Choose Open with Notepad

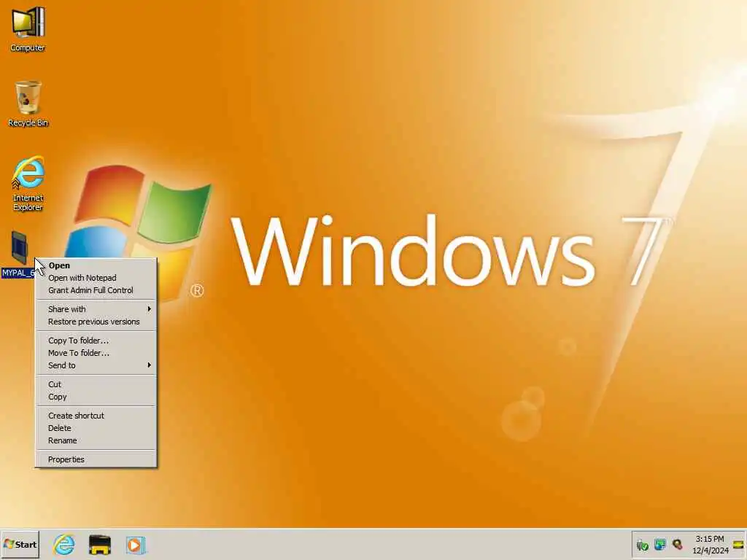click(96, 278)
